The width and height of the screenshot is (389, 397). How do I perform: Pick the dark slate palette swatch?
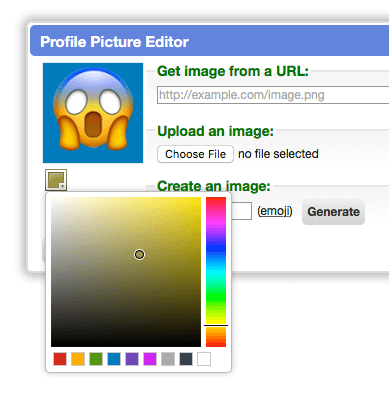186,359
